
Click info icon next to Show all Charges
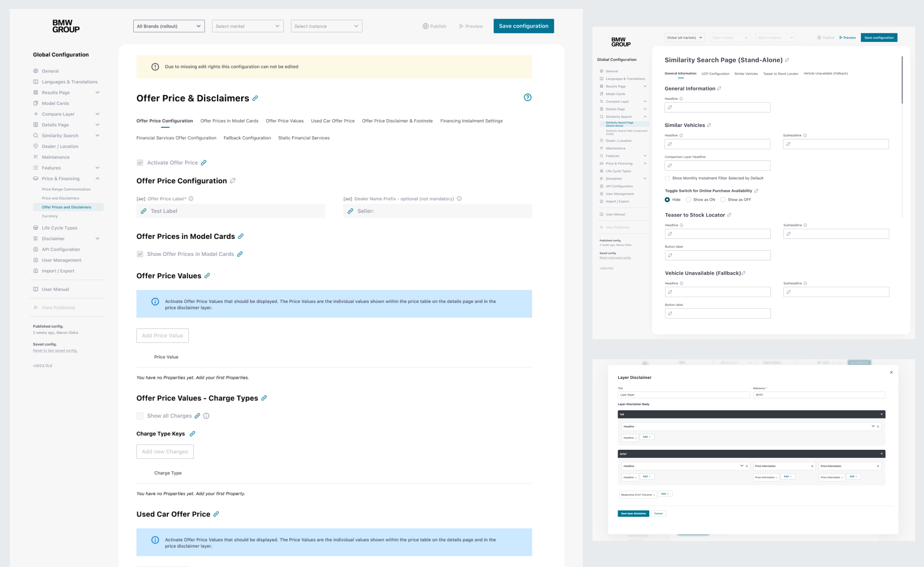point(206,416)
